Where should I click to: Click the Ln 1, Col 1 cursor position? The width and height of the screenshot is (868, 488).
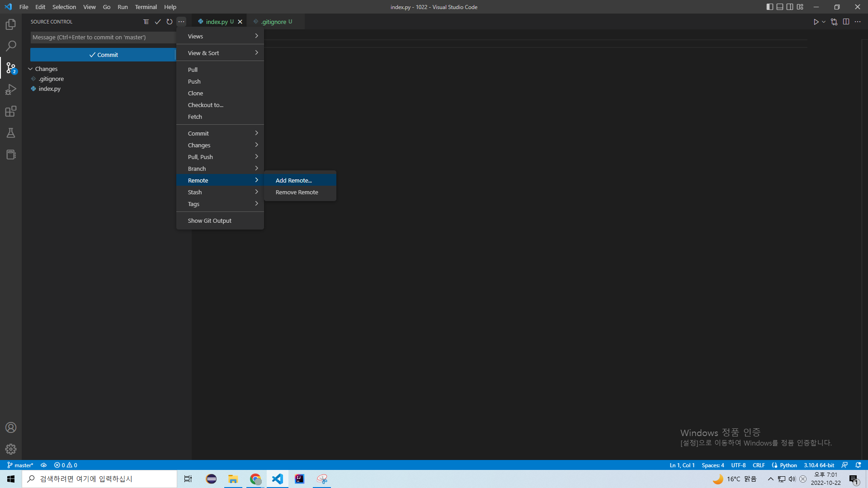[682, 465]
